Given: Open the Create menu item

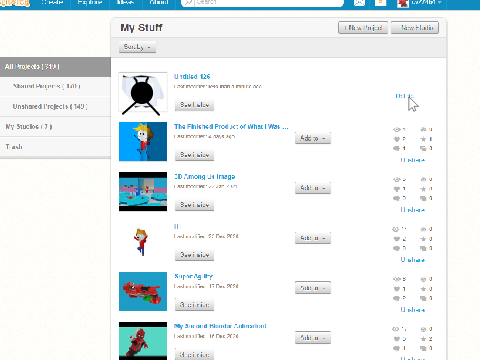Looking at the screenshot, I should click(x=52, y=2).
